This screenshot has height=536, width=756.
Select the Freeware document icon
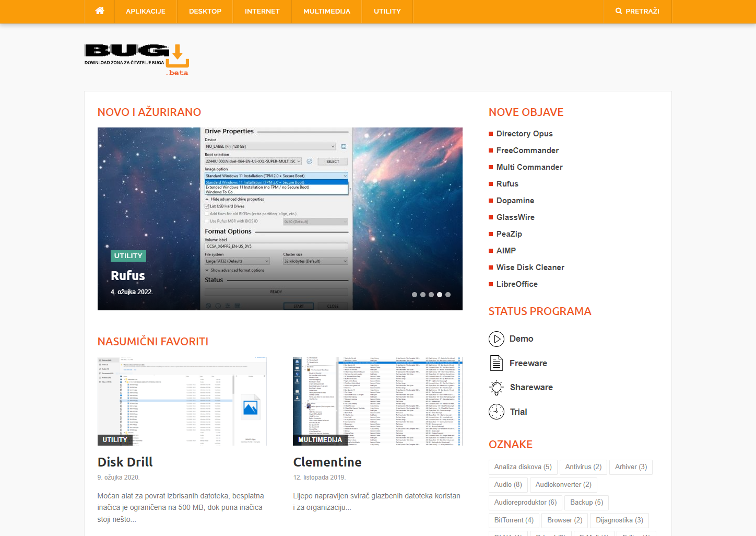tap(497, 363)
